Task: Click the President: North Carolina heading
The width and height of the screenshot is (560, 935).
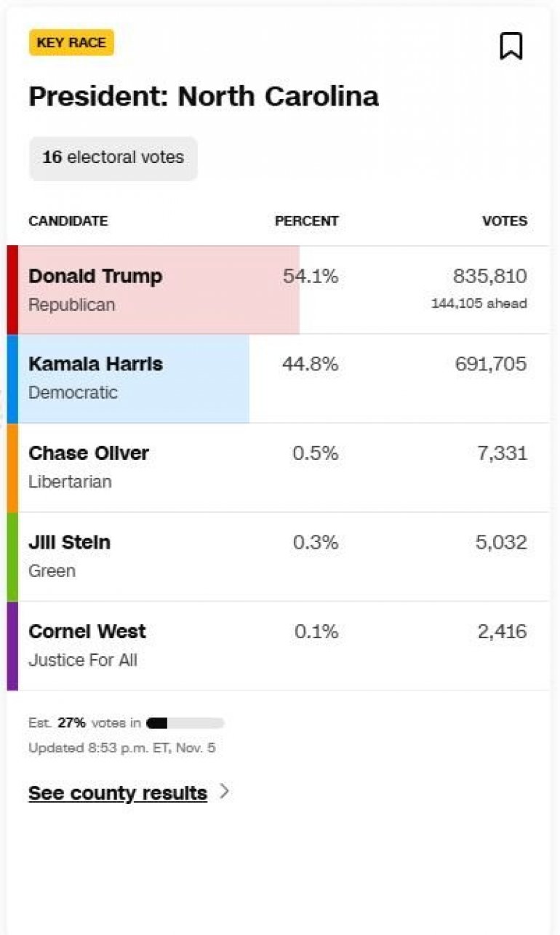Action: (x=204, y=97)
